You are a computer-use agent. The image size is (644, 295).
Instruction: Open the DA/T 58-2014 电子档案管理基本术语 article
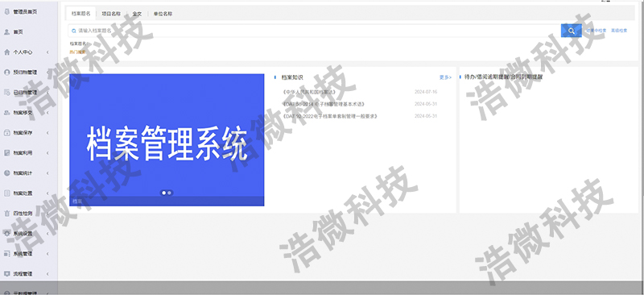(x=324, y=104)
